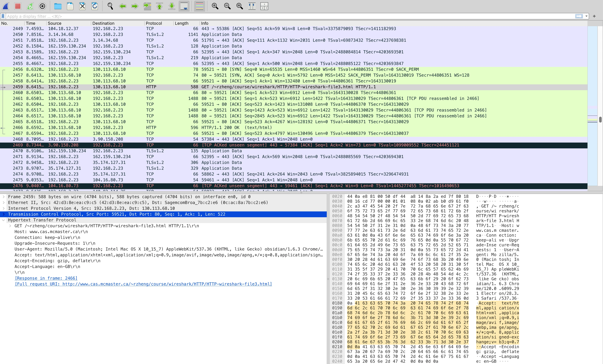Select packet 2473 from 35.174.127.31
Screen dimensions: 603x364
pyautogui.click(x=294, y=168)
